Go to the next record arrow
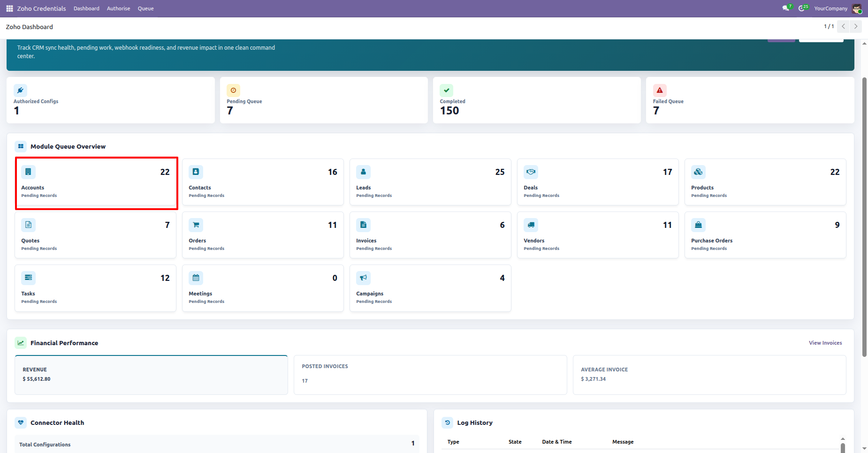Viewport: 868px width, 453px height. [856, 27]
